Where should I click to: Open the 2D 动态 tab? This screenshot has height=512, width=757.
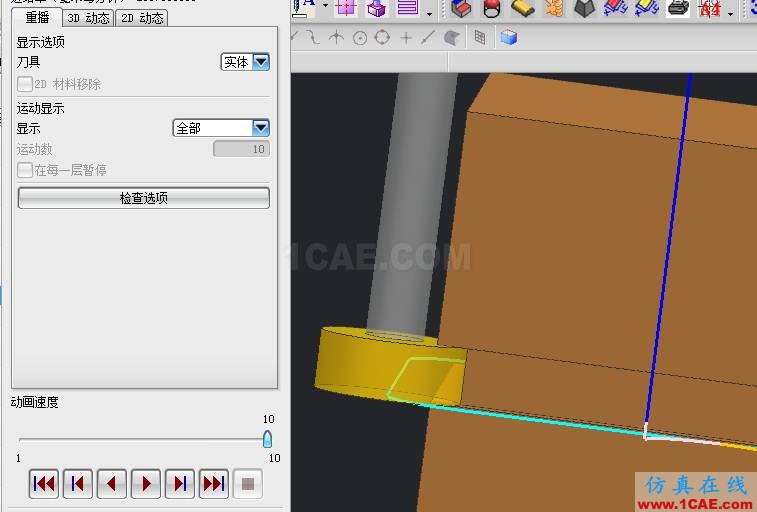(x=142, y=18)
